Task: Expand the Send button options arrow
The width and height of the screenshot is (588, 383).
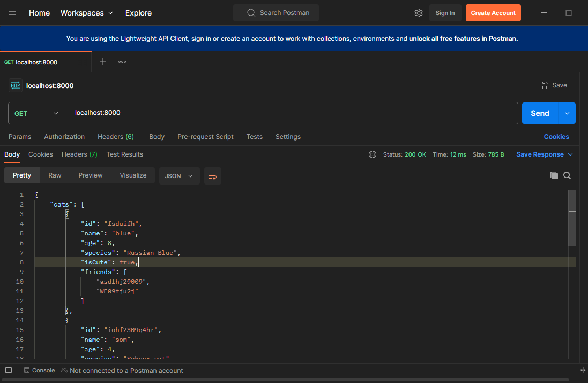Action: pos(567,113)
